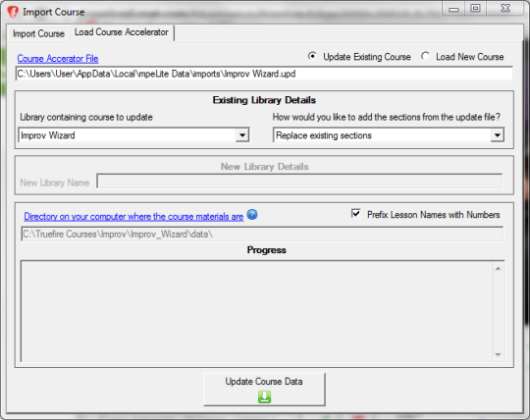Click the course materials directory path field
This screenshot has height=420, width=530.
coord(262,235)
